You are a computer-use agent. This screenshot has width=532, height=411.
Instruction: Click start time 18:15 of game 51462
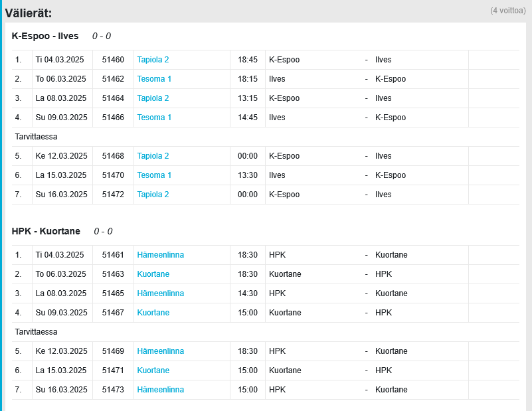pyautogui.click(x=248, y=79)
